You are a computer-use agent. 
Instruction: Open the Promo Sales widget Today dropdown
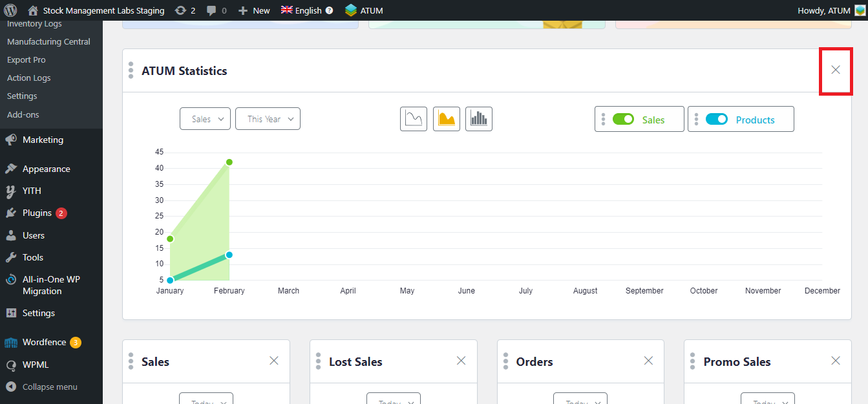tap(768, 398)
